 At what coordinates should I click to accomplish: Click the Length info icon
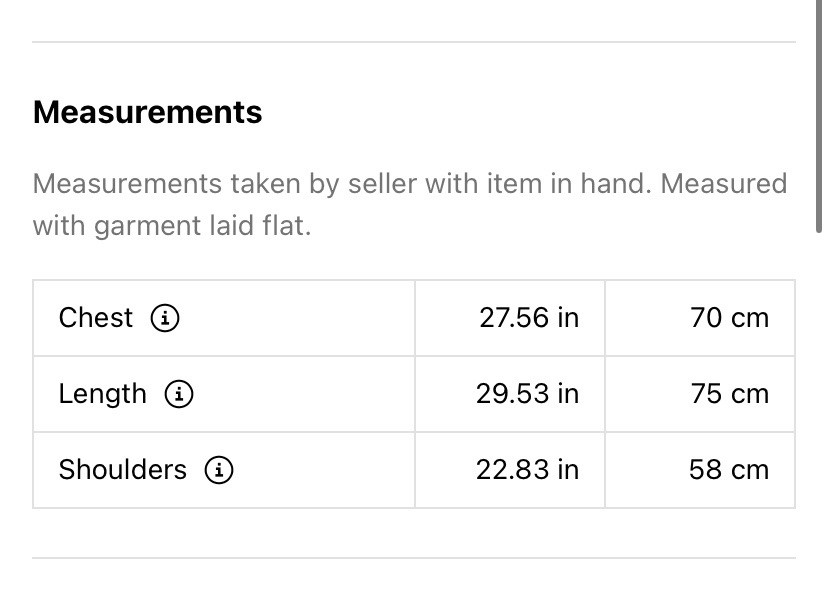(x=179, y=394)
